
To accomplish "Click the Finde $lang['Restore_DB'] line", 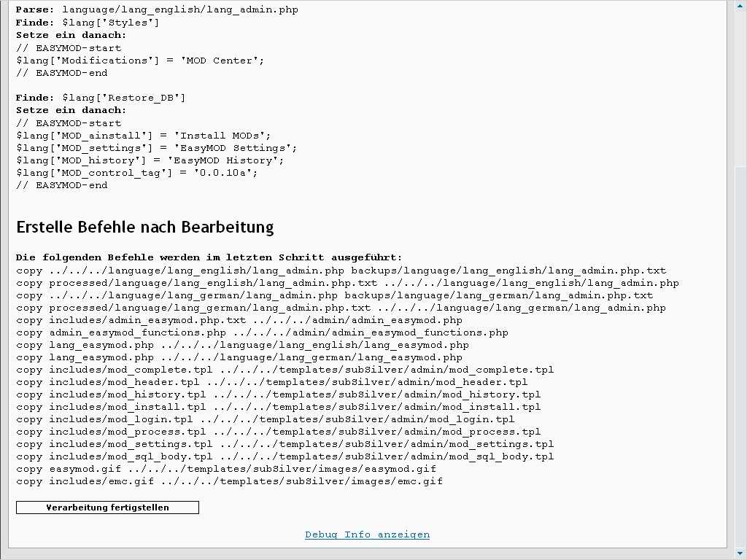I will [x=101, y=98].
